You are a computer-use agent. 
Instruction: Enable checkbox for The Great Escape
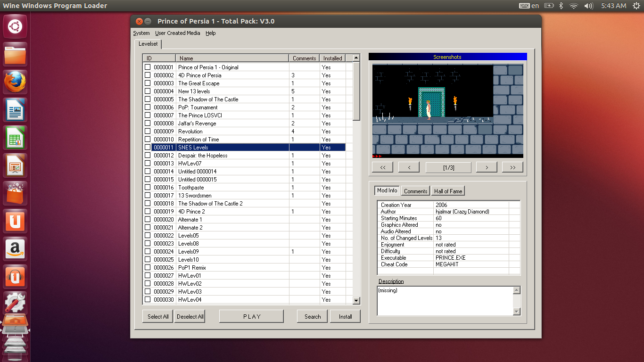click(x=148, y=83)
